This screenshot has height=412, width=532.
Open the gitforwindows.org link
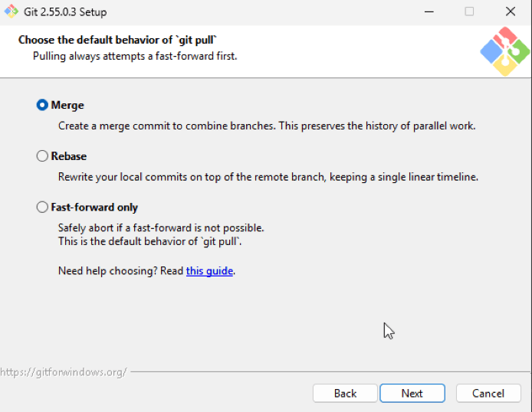(x=64, y=372)
